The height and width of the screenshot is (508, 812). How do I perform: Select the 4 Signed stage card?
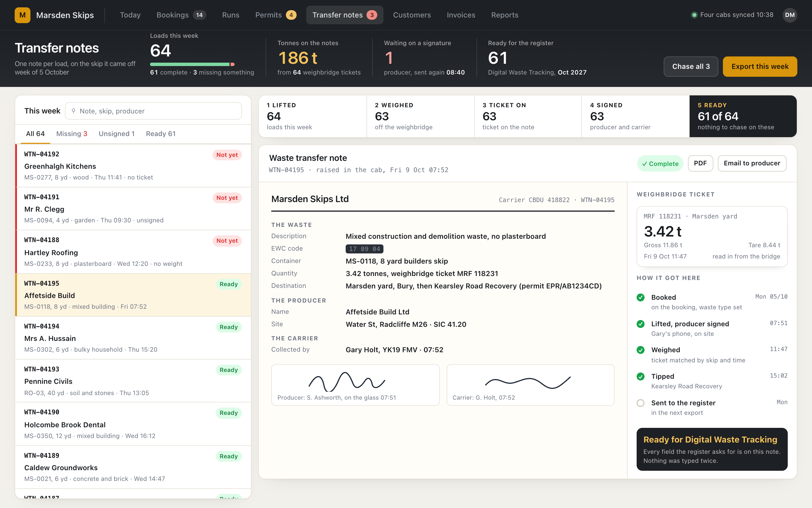pyautogui.click(x=636, y=116)
